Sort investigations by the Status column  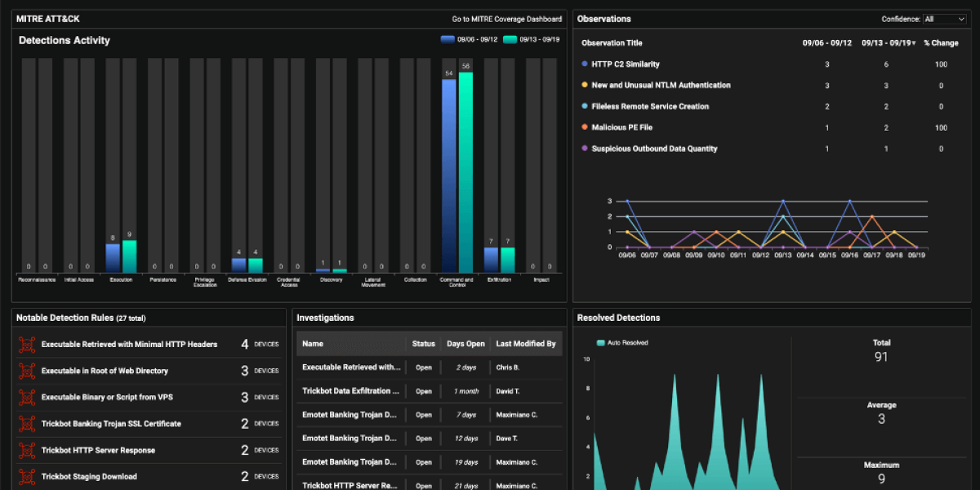[424, 344]
